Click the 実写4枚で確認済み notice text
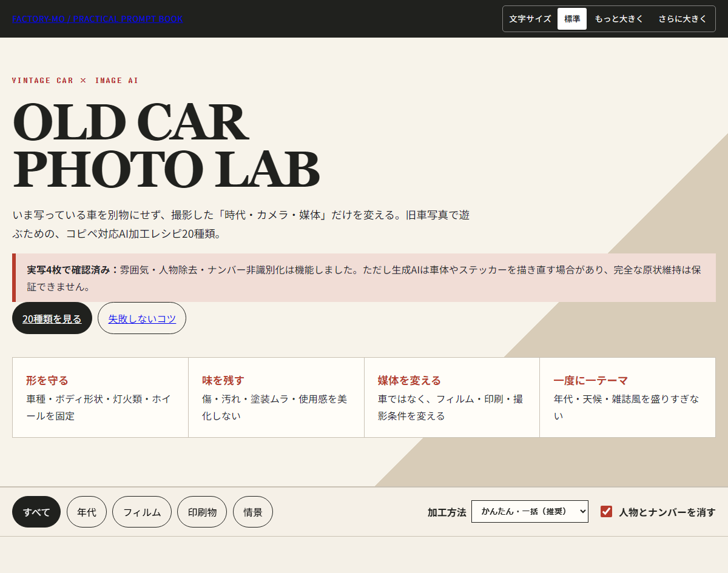Viewport: 728px width, 573px height. pos(364,278)
